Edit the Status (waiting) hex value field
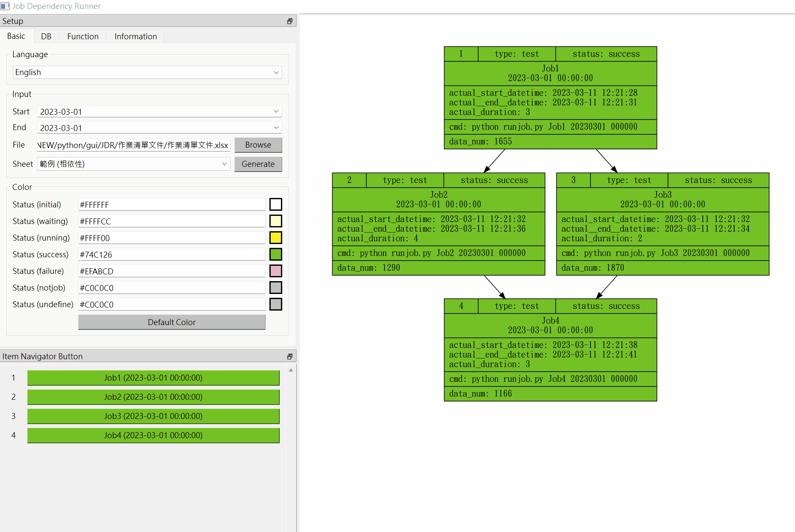Viewport: 795px width, 532px height. point(171,221)
